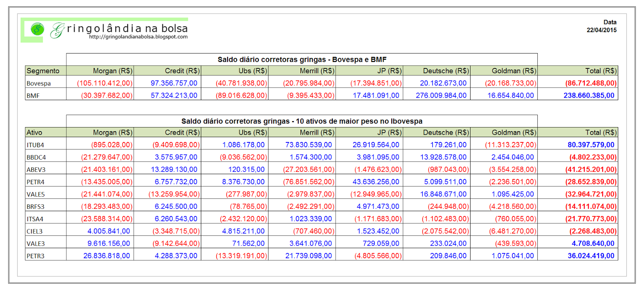Click PETR3 Morgan value 26.836.818,00
The image size is (644, 290).
[107, 256]
